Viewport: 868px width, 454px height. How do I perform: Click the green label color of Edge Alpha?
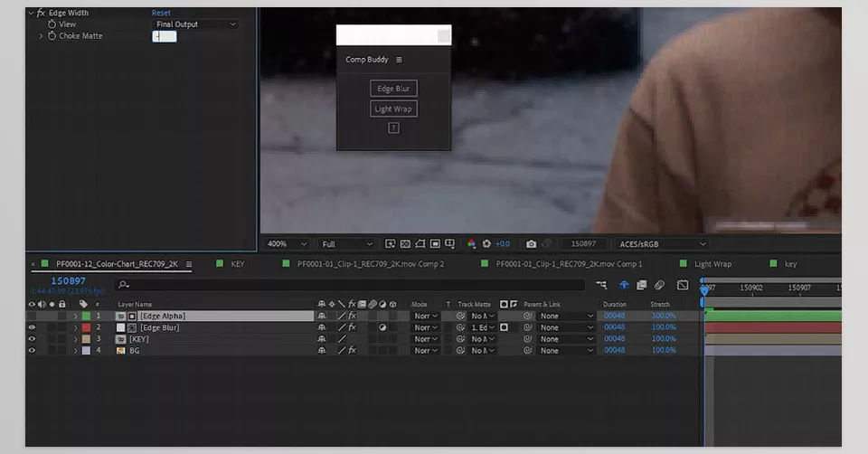87,317
